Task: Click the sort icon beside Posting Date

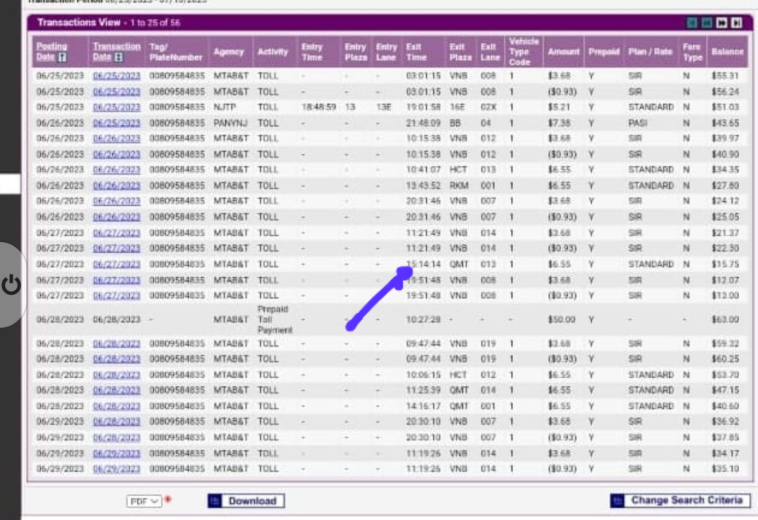Action: [62, 57]
